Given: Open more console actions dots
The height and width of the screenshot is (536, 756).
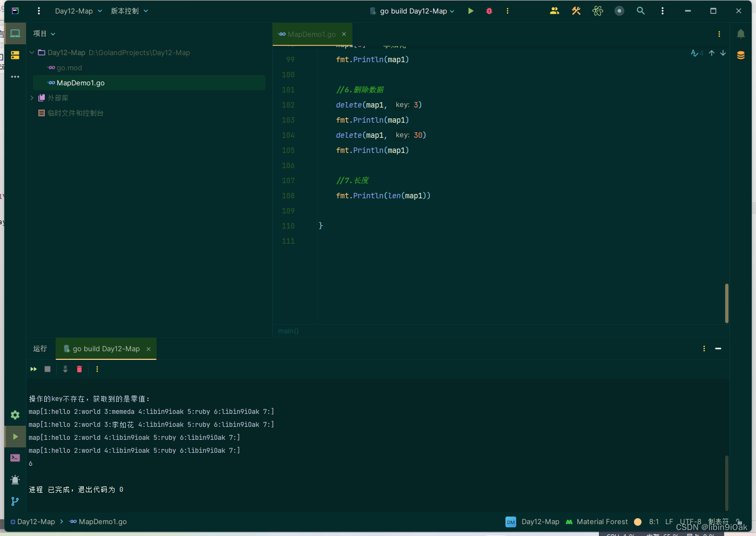Looking at the screenshot, I should 97,369.
